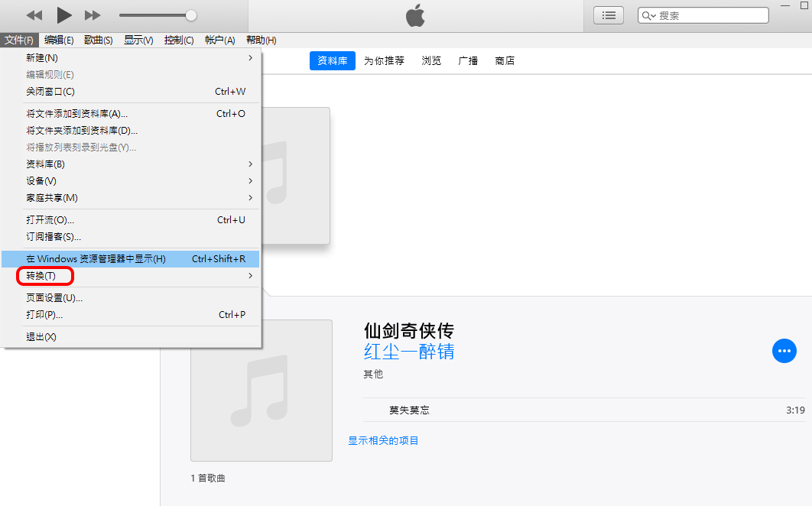Viewport: 812px width, 506px height.
Task: Switch to the 资料库 tab
Action: click(333, 60)
